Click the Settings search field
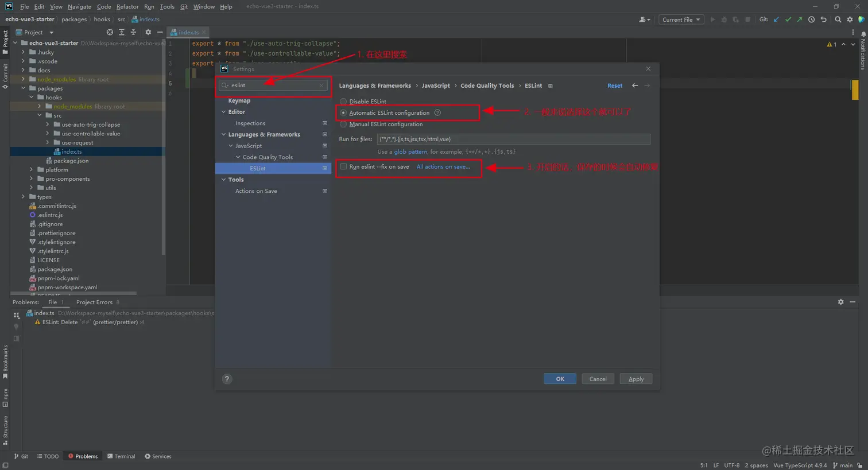Screen dimensions: 868x470 (x=273, y=86)
